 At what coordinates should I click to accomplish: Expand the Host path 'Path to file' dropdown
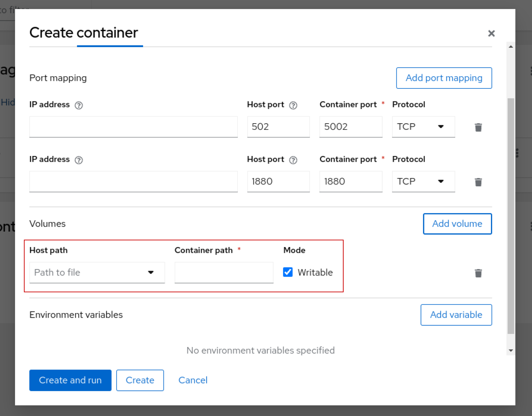coord(97,272)
